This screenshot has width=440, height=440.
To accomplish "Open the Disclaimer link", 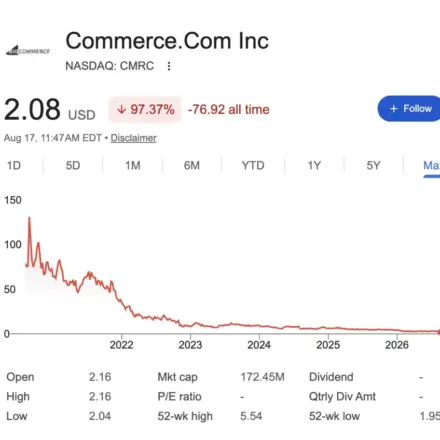I will click(133, 138).
